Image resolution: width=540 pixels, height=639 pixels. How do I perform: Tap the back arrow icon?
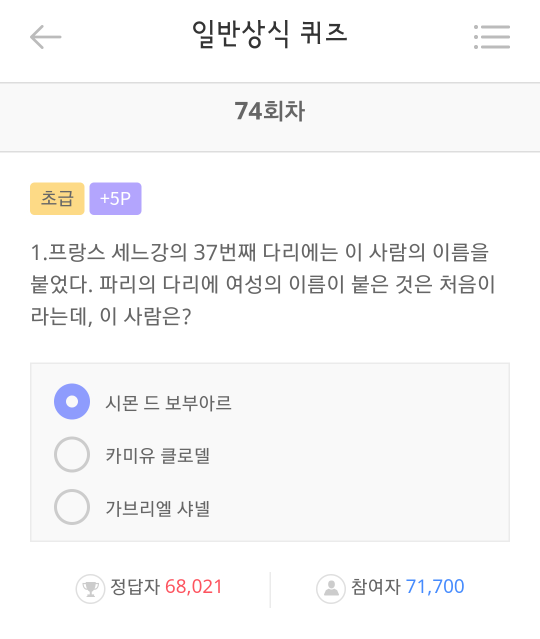click(x=46, y=37)
